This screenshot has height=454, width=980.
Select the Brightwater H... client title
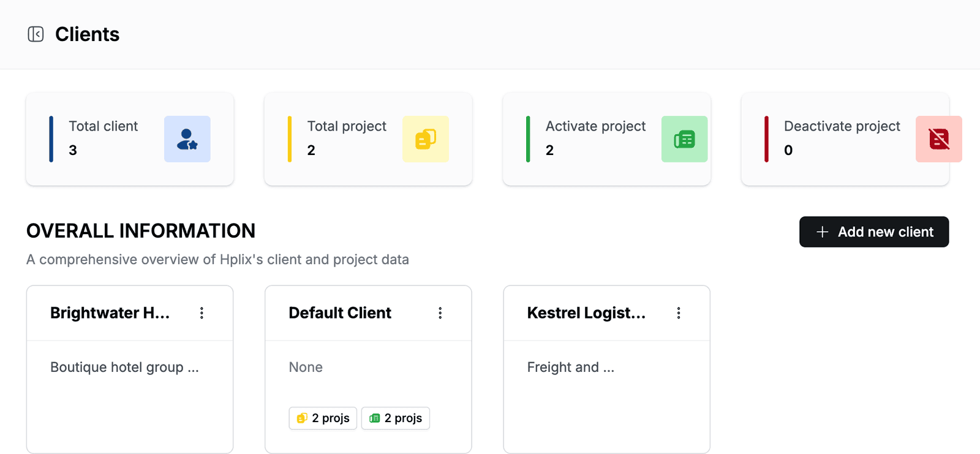point(110,313)
